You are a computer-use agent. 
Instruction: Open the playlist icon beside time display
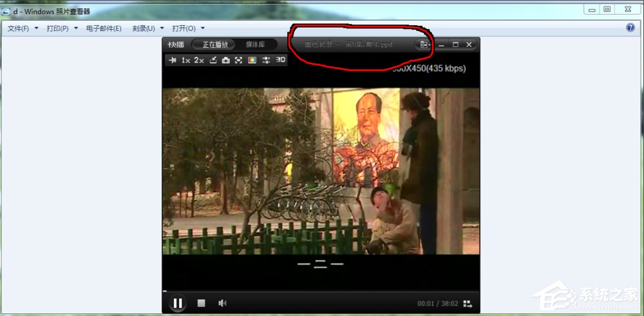468,304
